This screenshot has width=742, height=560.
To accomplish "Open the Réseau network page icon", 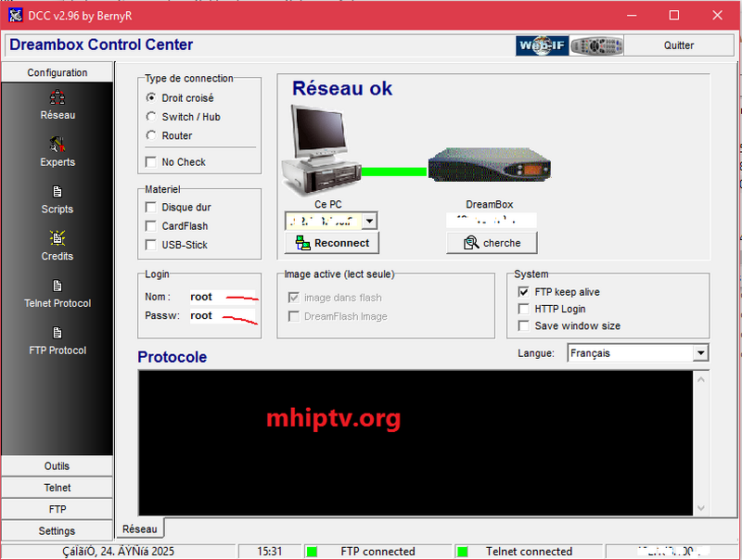I will click(x=58, y=97).
